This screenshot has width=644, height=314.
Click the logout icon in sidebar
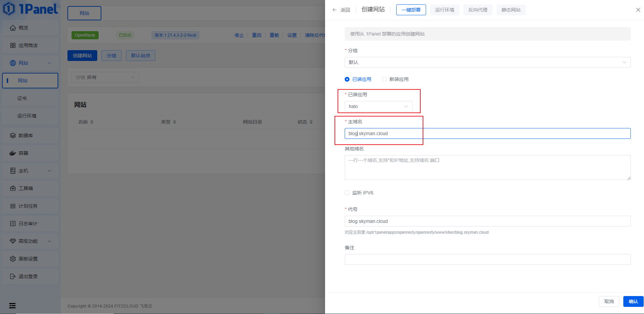[13, 276]
